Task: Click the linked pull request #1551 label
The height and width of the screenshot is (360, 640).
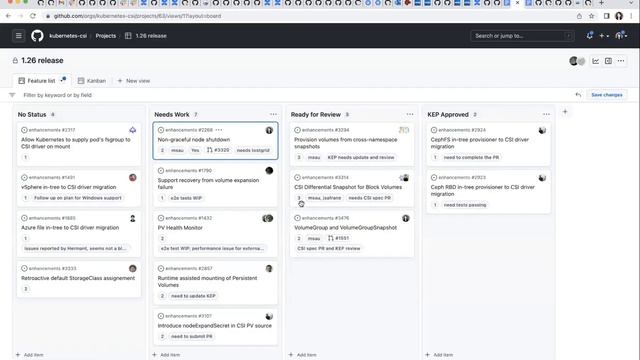Action: tap(338, 238)
